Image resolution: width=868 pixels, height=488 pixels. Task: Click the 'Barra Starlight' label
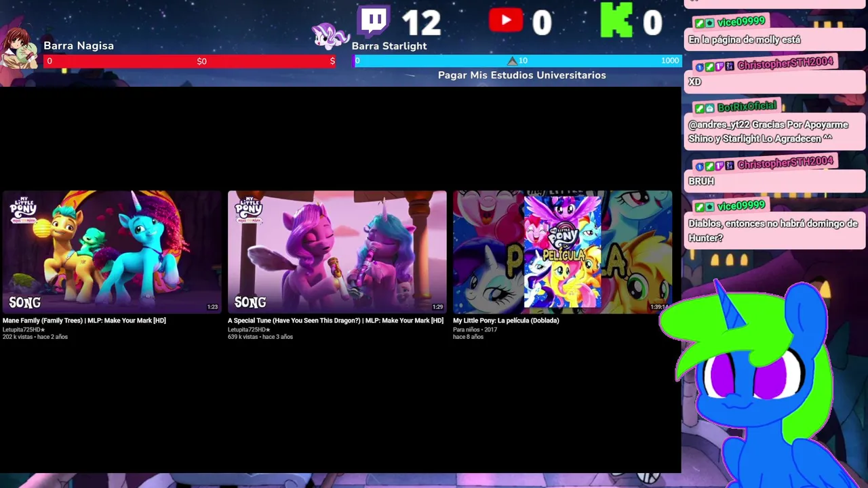389,46
